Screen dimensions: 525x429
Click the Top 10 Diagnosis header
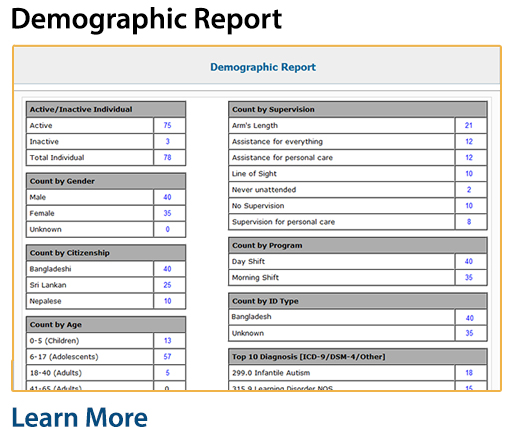[x=309, y=357]
